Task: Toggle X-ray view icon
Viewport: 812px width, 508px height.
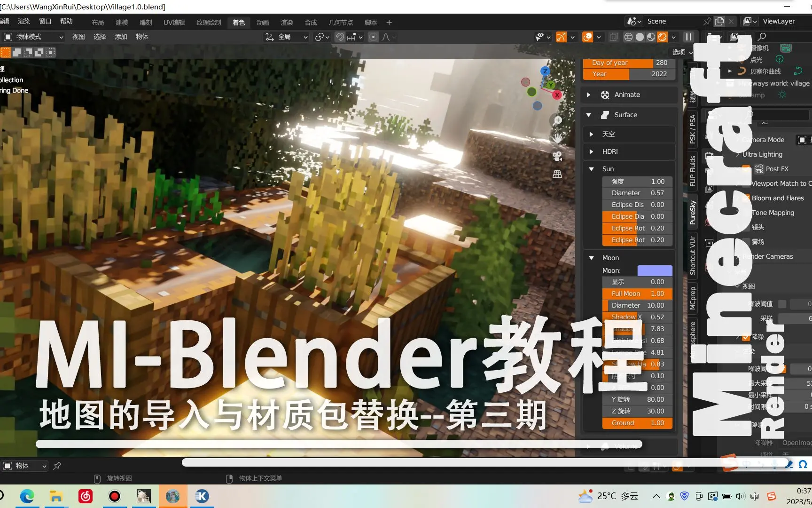Action: coord(613,37)
